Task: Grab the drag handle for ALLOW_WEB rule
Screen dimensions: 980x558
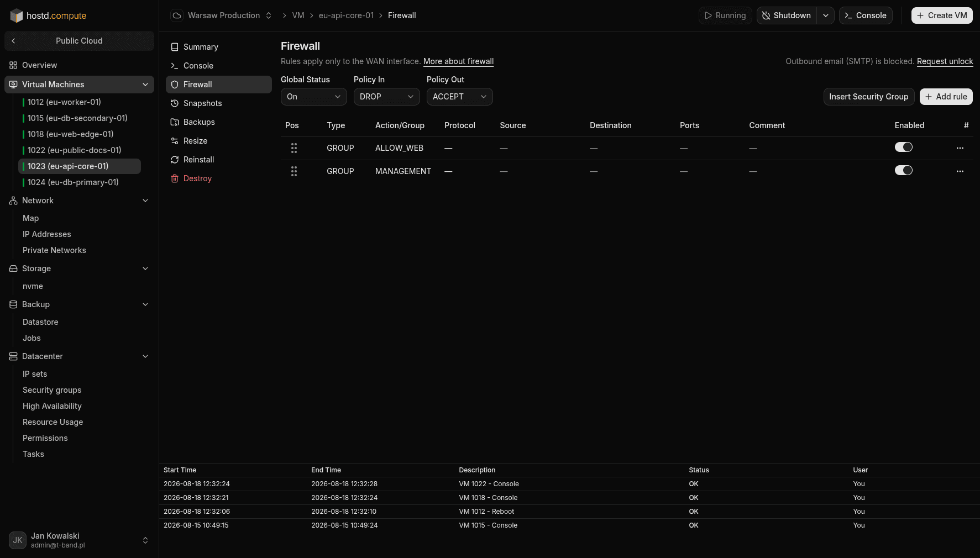Action: [x=294, y=148]
